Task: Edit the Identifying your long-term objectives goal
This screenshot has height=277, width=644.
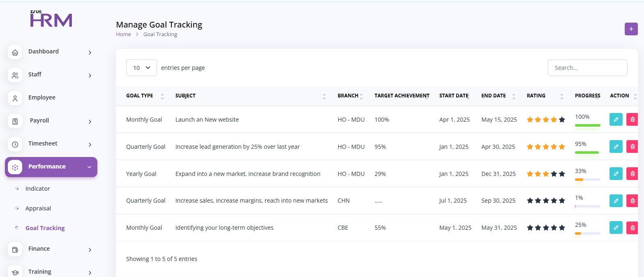Action: coord(616,228)
